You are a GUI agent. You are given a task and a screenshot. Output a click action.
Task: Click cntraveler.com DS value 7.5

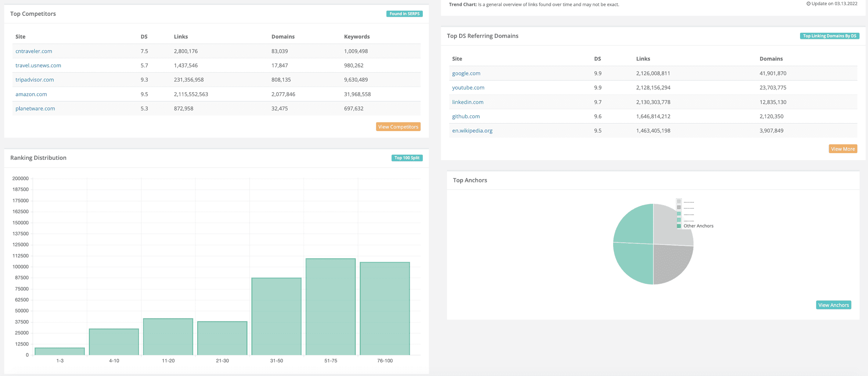(144, 51)
